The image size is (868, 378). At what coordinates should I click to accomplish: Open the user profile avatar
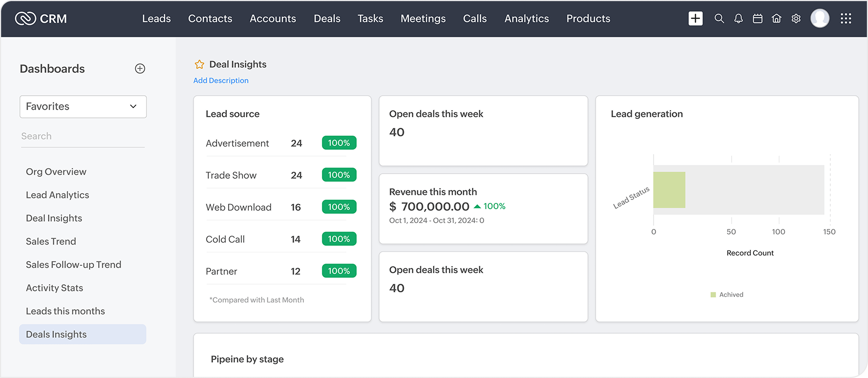[x=820, y=18]
